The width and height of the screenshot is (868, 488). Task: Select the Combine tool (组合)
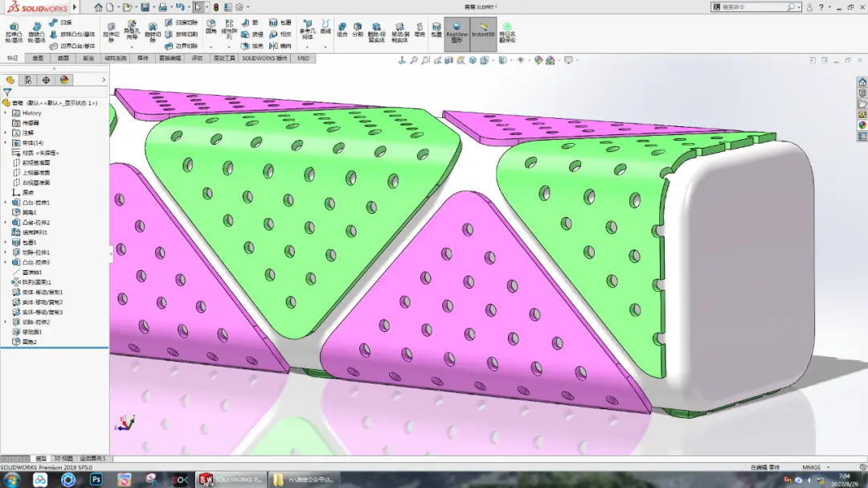[342, 30]
